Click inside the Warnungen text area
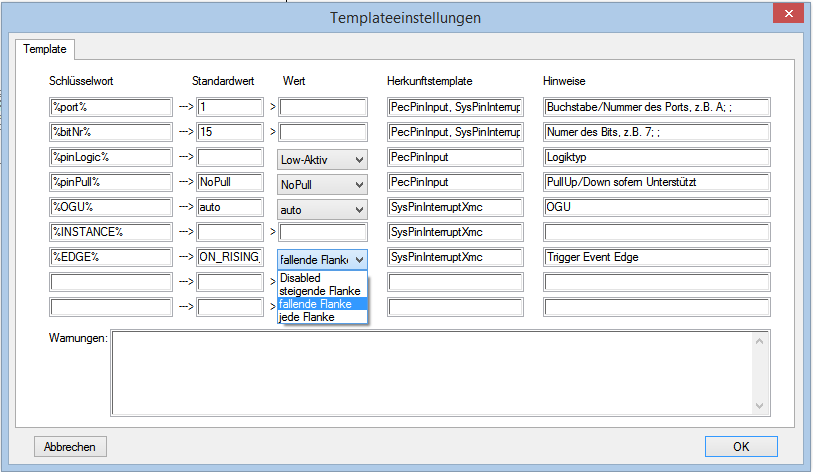 (x=430, y=372)
